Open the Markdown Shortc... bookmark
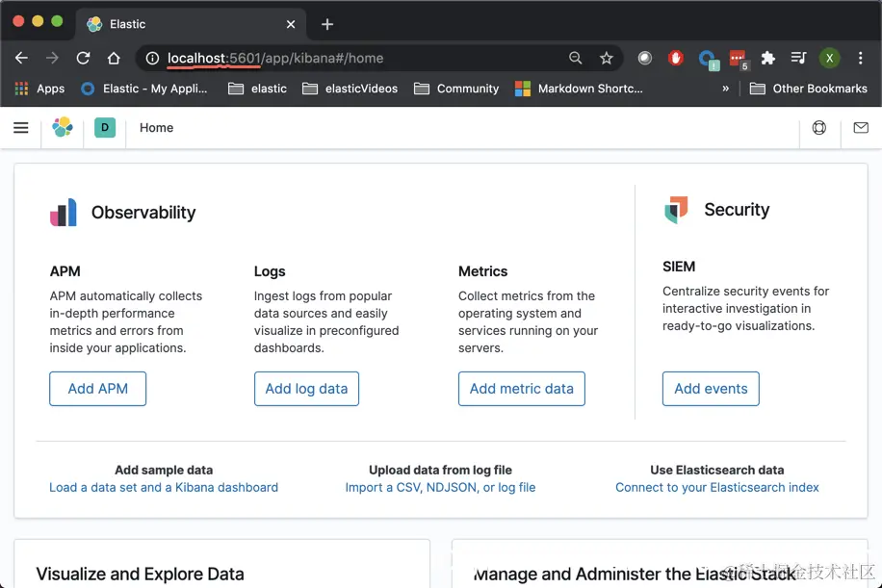The height and width of the screenshot is (588, 882). 579,89
